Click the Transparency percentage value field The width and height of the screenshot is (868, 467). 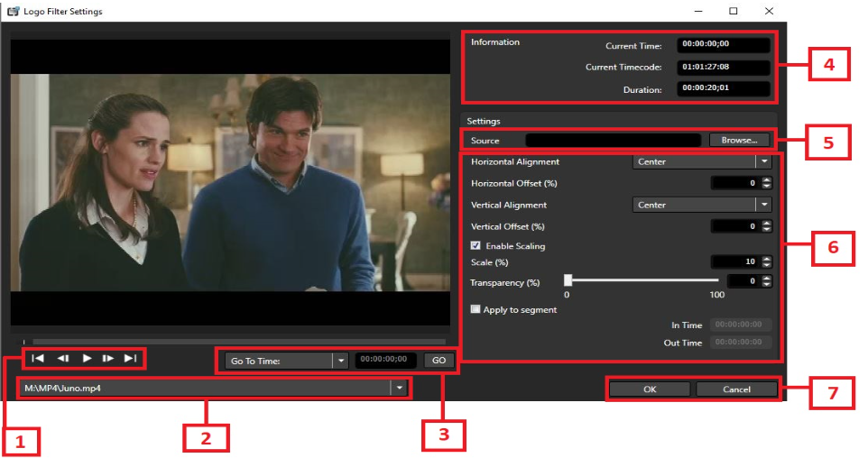[743, 281]
